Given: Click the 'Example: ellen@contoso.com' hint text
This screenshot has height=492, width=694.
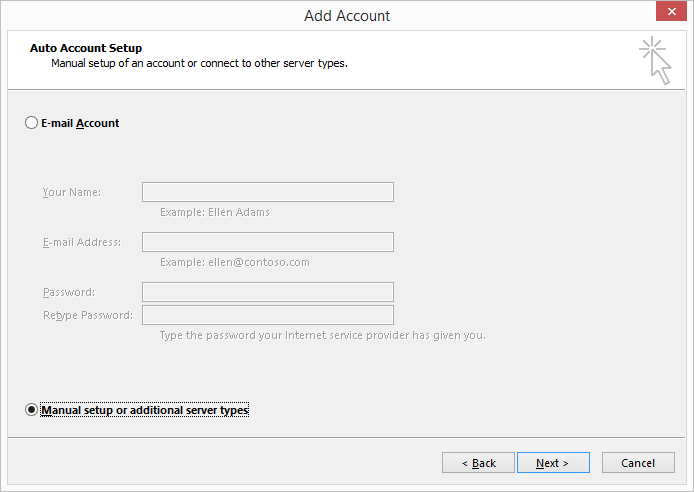Looking at the screenshot, I should (235, 262).
